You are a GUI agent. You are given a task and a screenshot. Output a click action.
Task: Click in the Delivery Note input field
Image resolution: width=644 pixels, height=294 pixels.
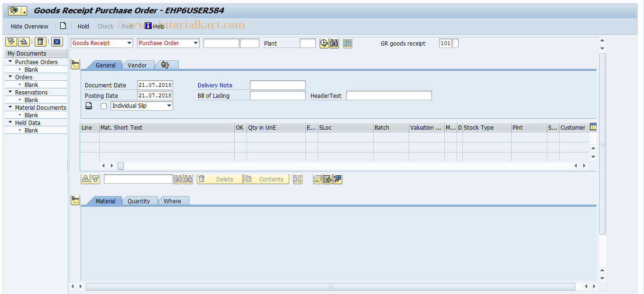coord(277,85)
